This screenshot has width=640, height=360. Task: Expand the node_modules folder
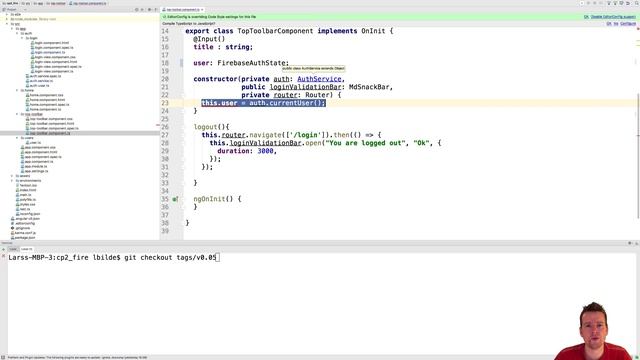tap(7, 19)
